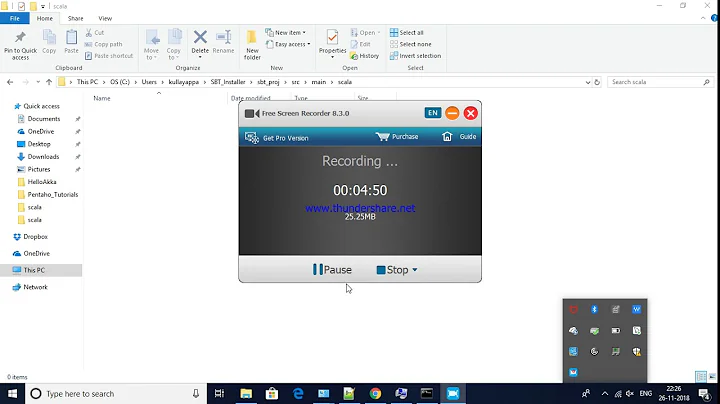Click Select all in ribbon
720x404 pixels.
tap(407, 33)
